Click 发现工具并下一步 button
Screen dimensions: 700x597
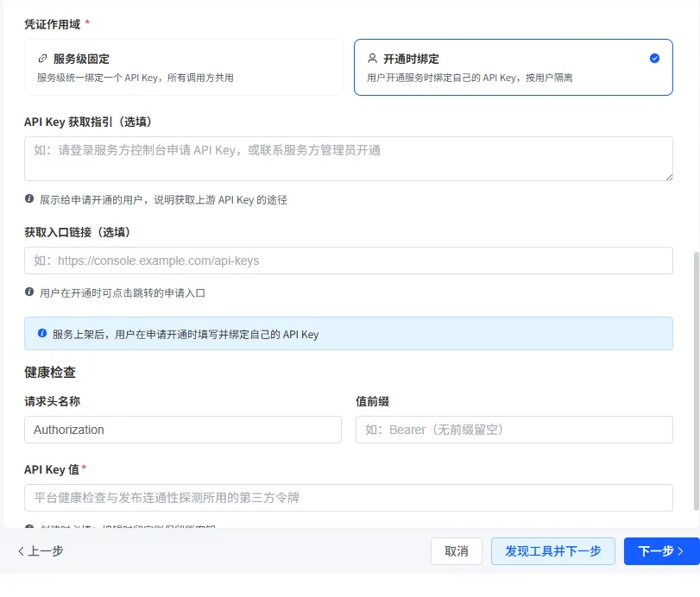[553, 551]
